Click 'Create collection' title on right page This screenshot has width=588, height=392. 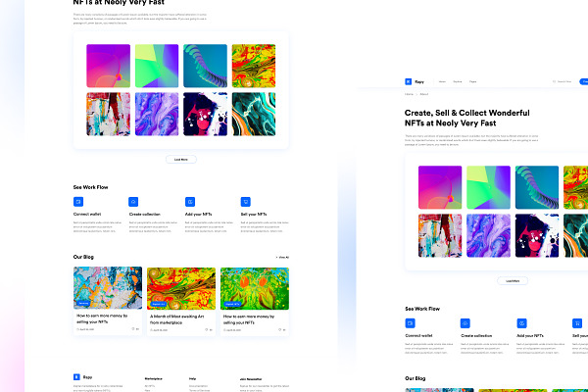click(x=476, y=335)
